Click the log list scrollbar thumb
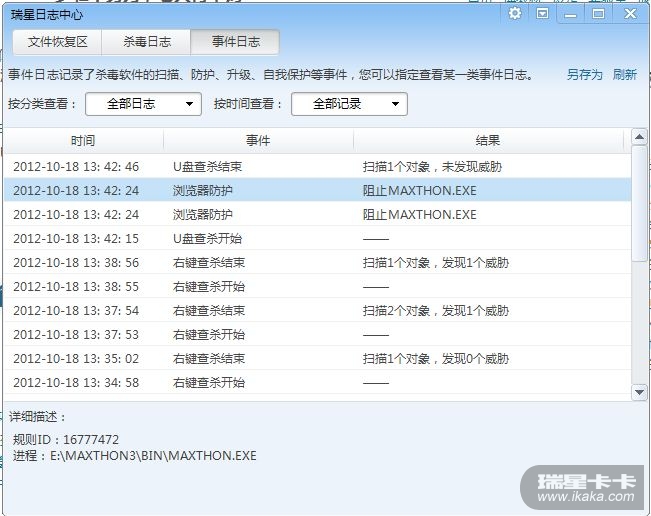This screenshot has width=651, height=516. click(x=639, y=203)
